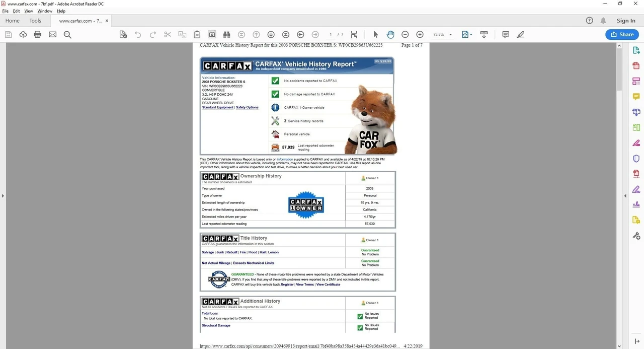Open Help question mark icon
The image size is (644, 349).
click(x=590, y=21)
